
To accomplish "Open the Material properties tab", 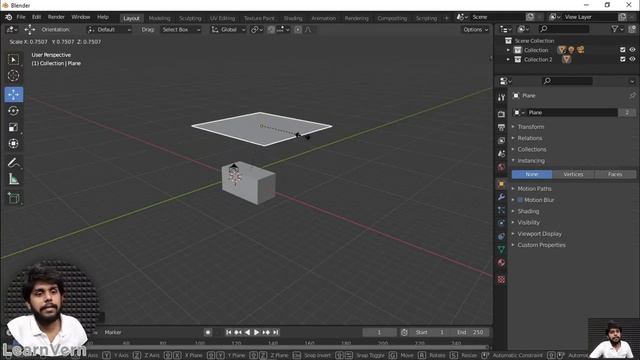I will [501, 262].
